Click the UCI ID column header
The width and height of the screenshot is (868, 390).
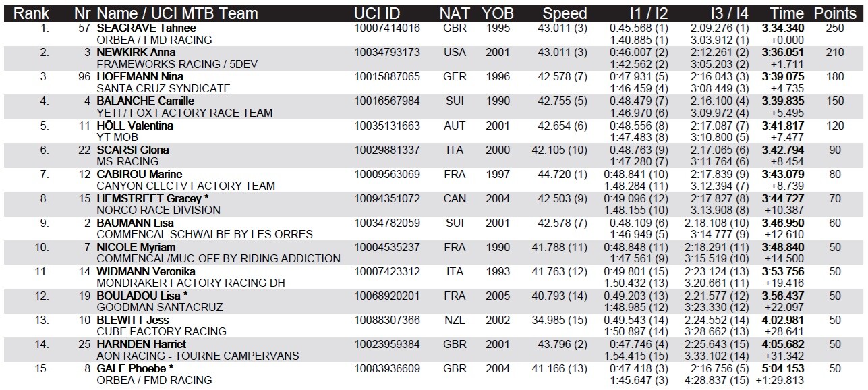(x=377, y=13)
